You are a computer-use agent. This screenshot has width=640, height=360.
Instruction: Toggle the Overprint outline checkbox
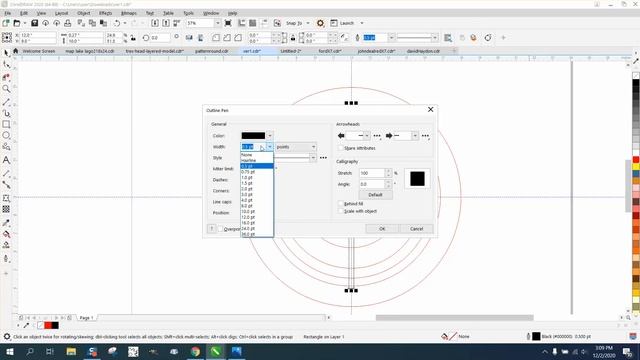(220, 229)
